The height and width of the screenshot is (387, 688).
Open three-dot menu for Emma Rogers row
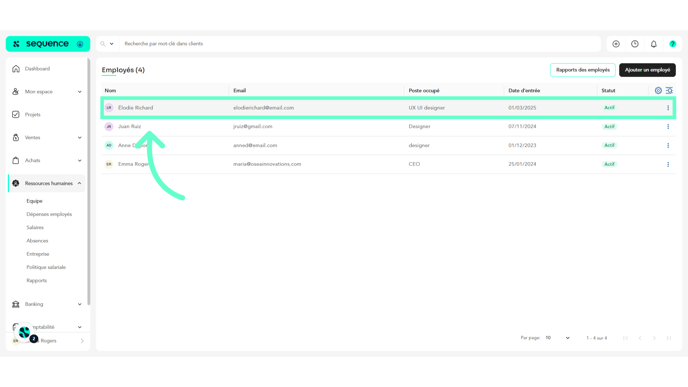click(668, 164)
